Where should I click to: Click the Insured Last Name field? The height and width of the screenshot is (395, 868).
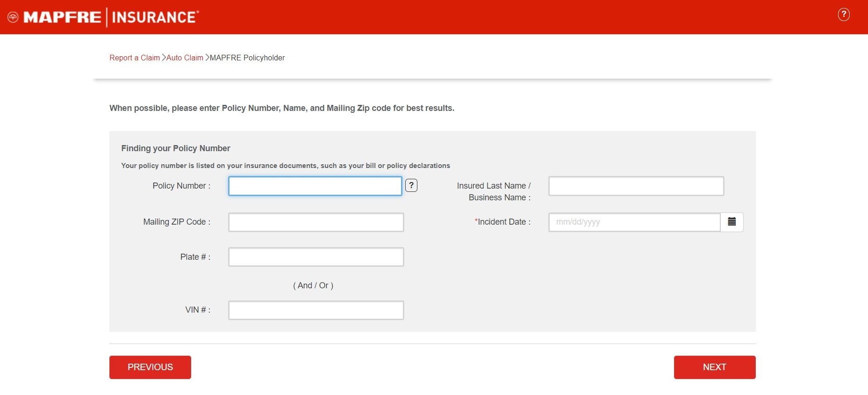pyautogui.click(x=636, y=186)
